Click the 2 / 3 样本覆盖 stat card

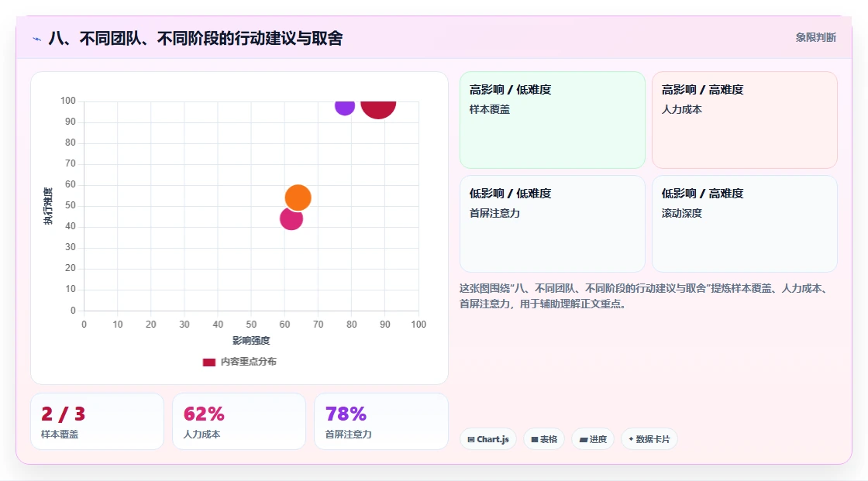pos(98,421)
